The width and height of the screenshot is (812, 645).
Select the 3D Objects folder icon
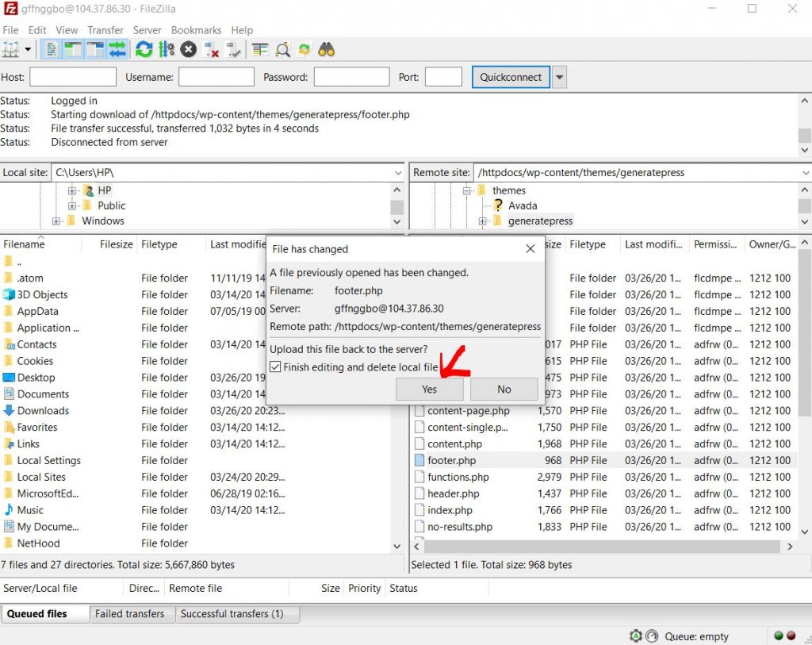click(8, 294)
